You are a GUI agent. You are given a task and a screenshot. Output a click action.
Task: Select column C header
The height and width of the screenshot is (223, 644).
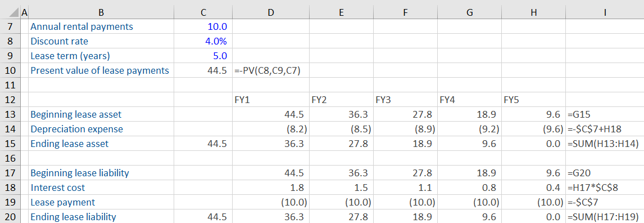point(203,13)
